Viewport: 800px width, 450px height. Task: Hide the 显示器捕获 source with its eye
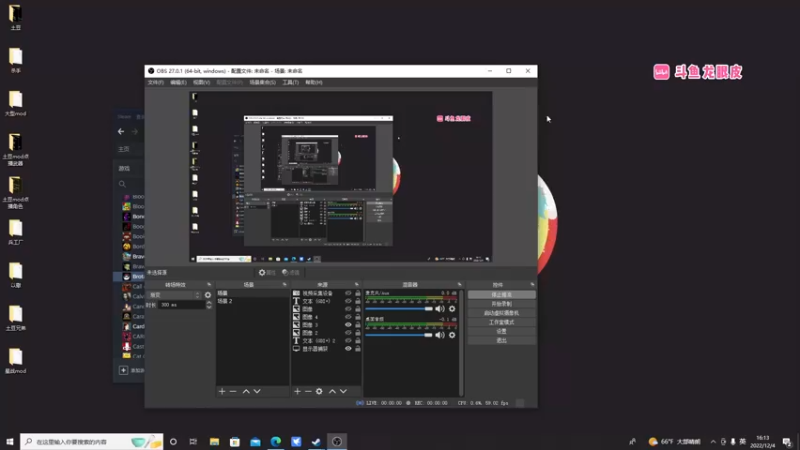[348, 349]
